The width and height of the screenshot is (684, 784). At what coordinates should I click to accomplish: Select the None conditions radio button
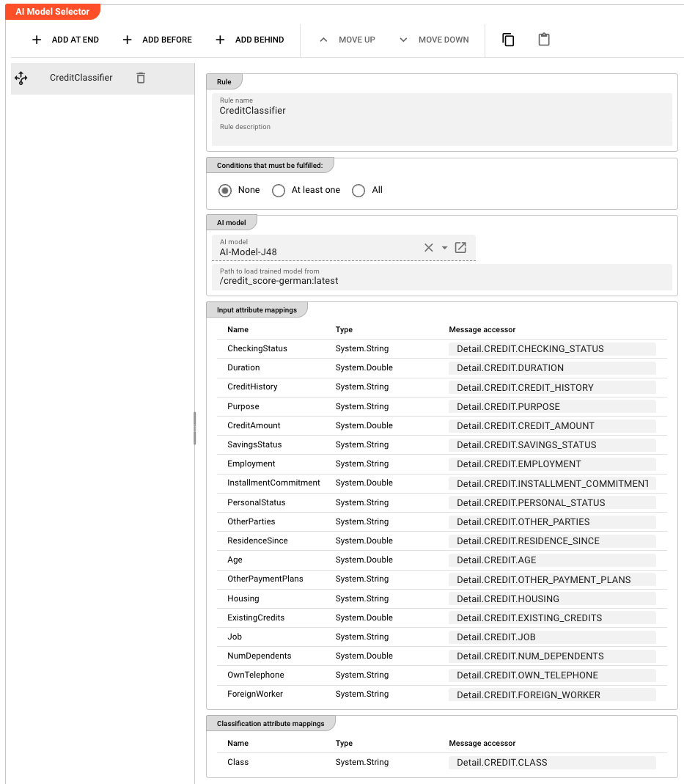[x=224, y=190]
